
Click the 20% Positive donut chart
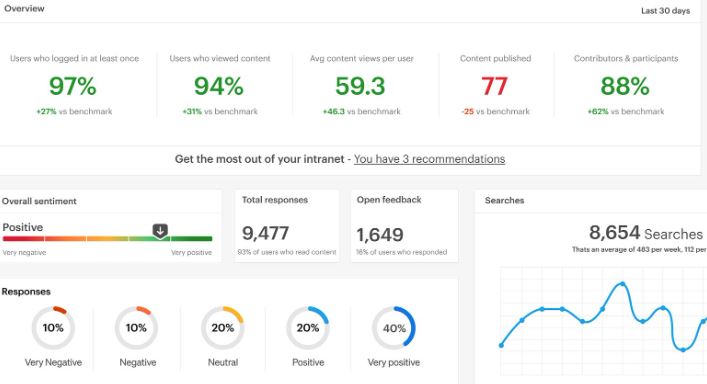tap(308, 328)
